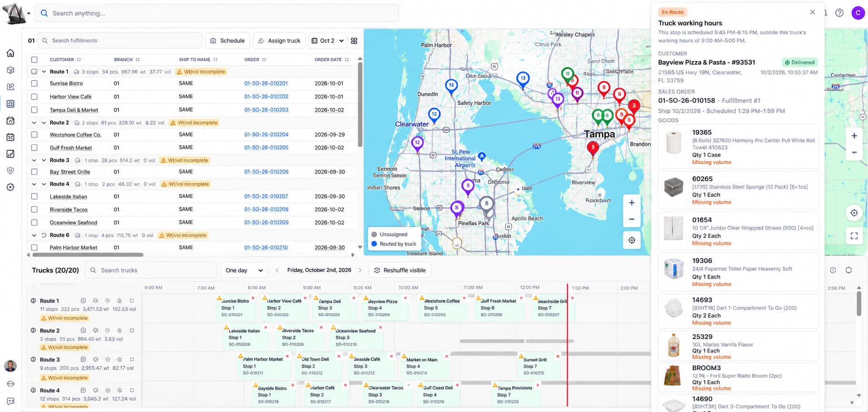868x412 pixels.
Task: Collapse the Route 4 group
Action: [x=44, y=184]
